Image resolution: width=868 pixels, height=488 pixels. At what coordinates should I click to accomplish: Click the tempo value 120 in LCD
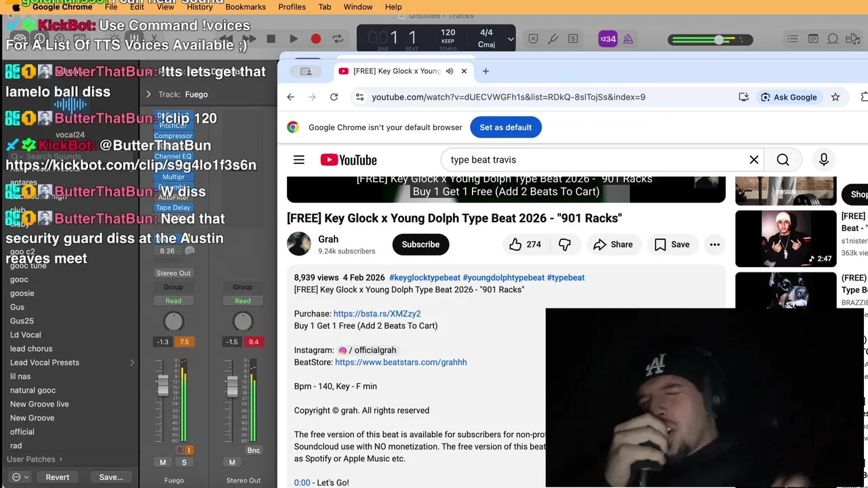click(x=448, y=33)
